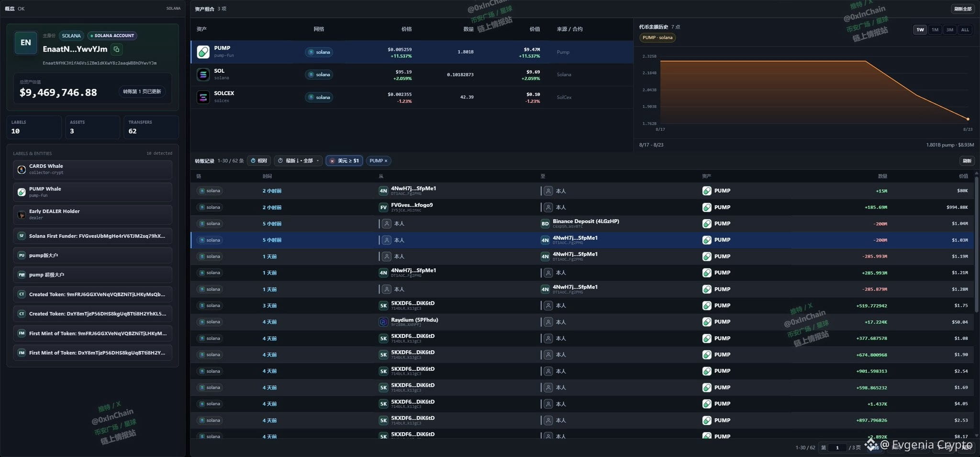Click the SOL token icon in assets
980x457 pixels.
click(x=203, y=74)
